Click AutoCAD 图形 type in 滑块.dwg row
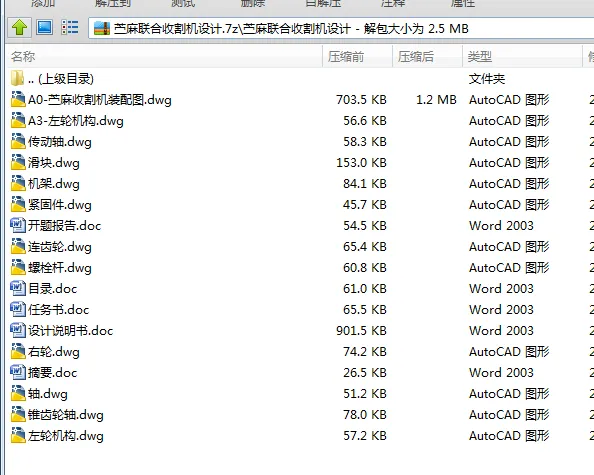 (509, 163)
